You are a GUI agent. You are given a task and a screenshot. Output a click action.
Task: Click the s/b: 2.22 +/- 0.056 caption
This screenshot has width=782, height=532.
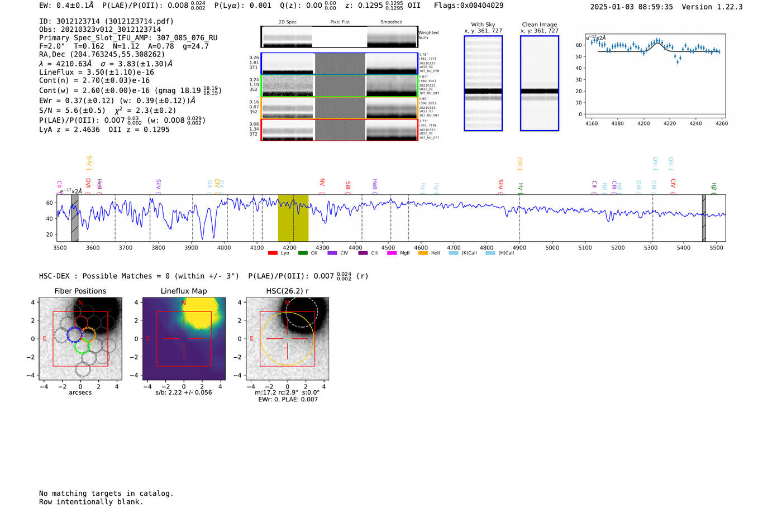pos(184,392)
